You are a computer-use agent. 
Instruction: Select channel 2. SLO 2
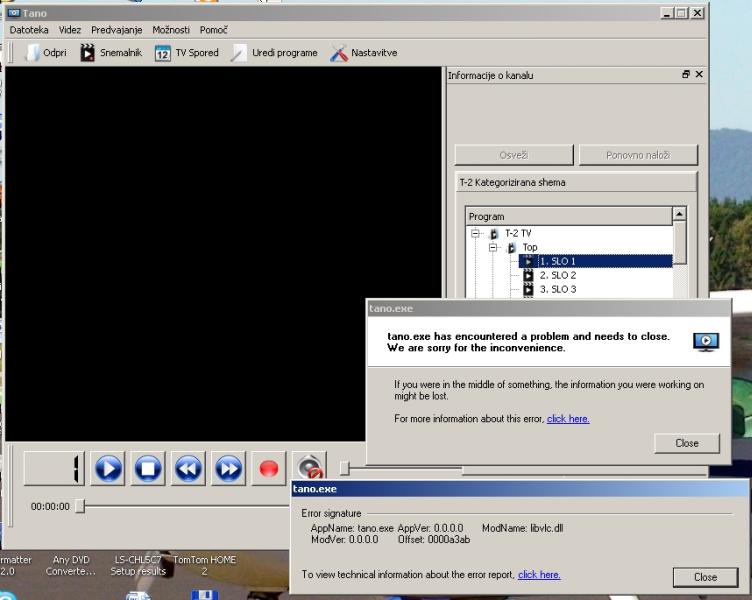557,275
